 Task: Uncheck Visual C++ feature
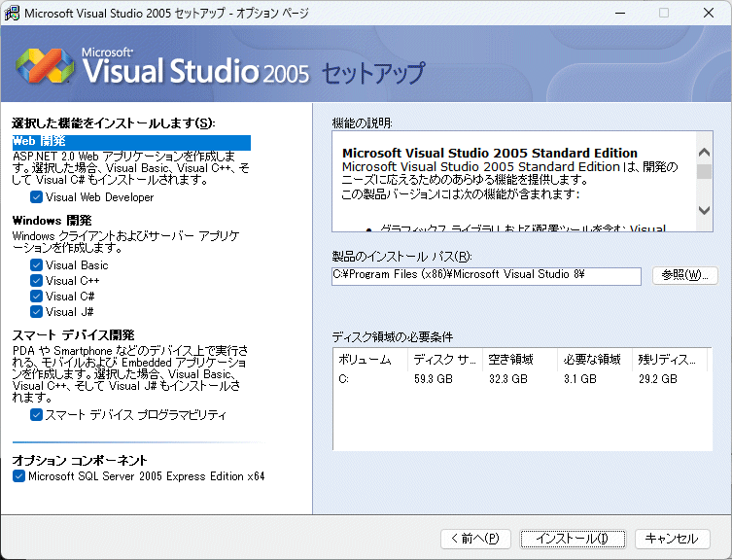(x=36, y=281)
